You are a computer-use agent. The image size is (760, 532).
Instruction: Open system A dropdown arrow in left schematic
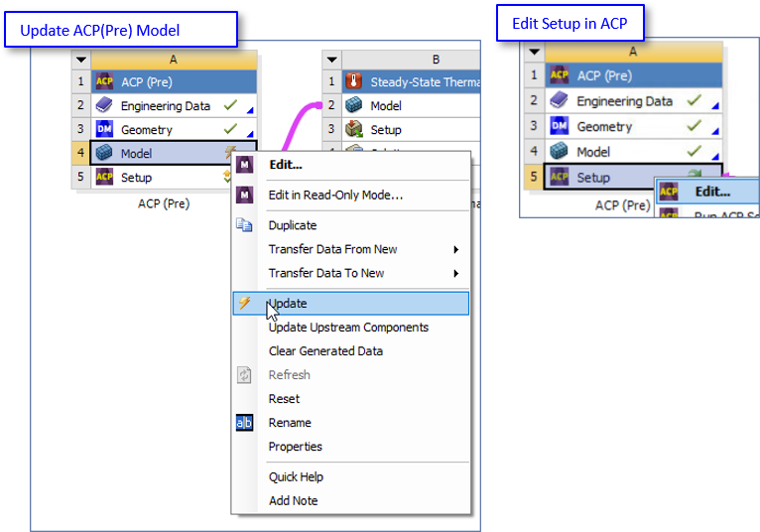click(x=81, y=60)
